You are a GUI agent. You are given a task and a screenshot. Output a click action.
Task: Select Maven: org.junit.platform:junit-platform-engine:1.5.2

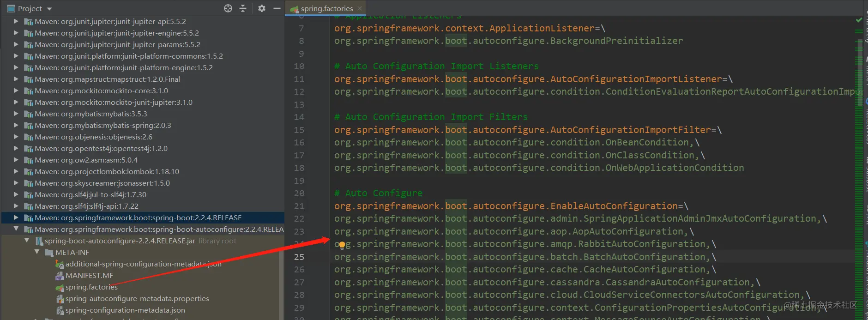point(123,67)
